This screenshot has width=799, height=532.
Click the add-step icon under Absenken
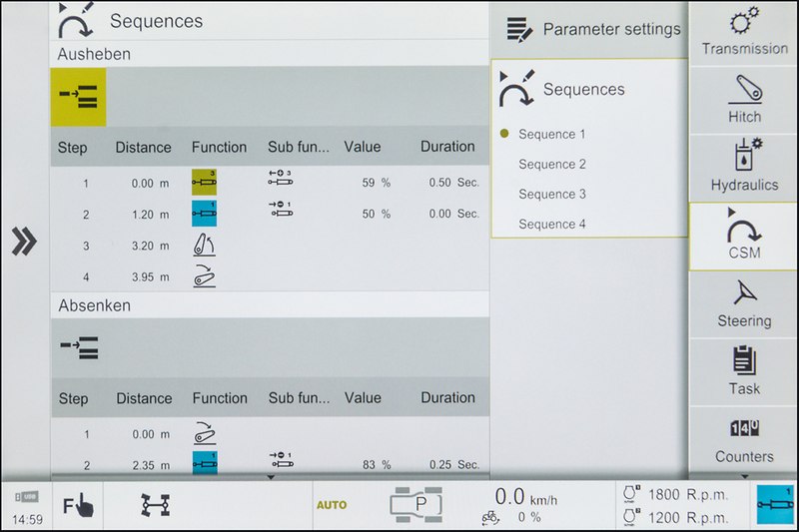tap(78, 347)
